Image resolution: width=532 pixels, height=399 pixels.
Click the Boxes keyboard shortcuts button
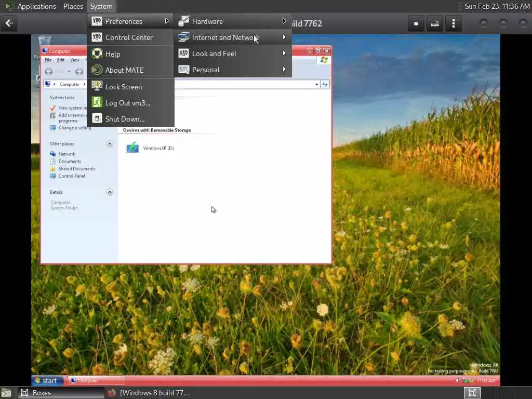point(435,23)
